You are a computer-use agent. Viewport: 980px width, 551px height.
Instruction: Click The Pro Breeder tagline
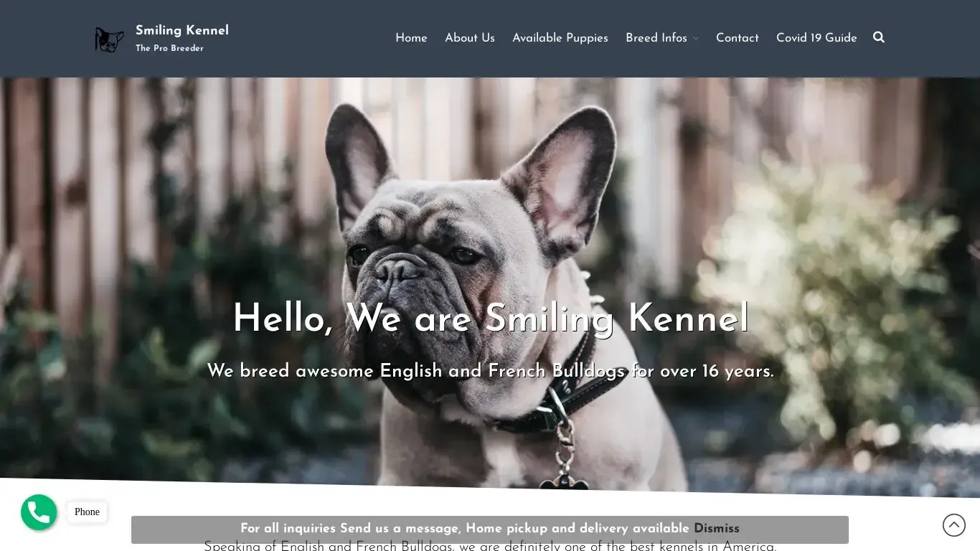coord(169,48)
